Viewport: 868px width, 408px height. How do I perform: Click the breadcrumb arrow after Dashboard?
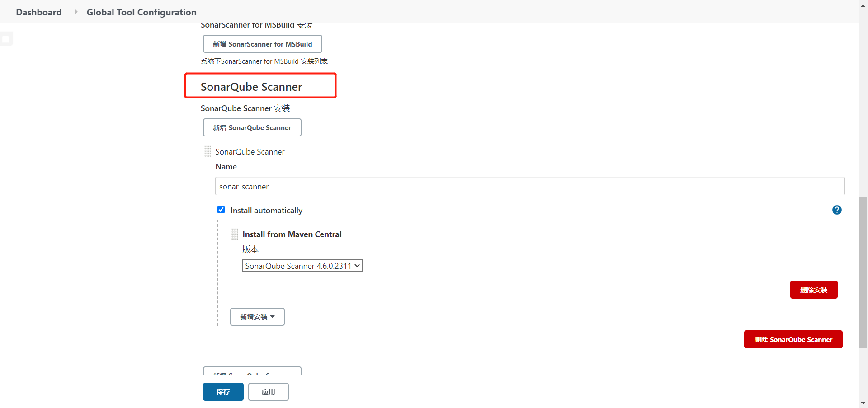76,12
